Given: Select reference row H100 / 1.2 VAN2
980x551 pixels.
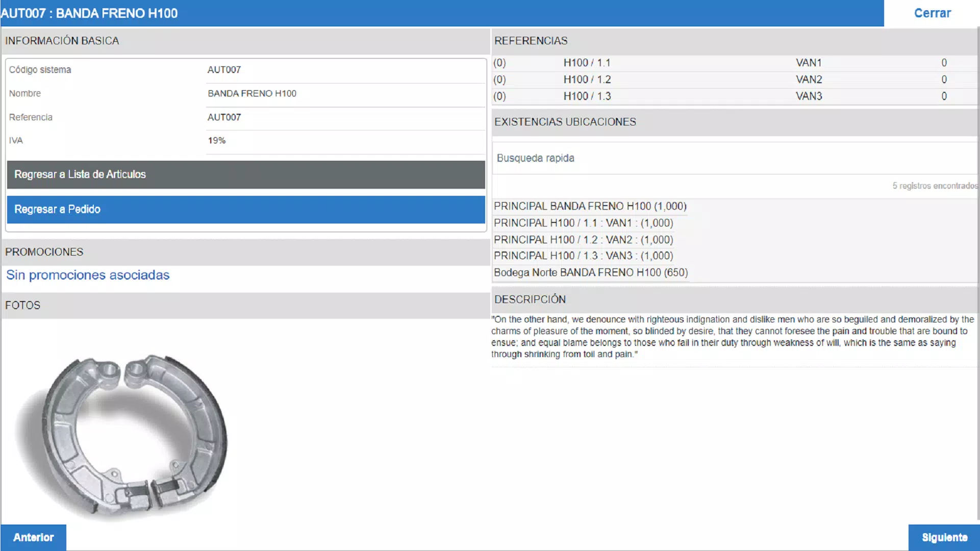Looking at the screenshot, I should tap(735, 80).
